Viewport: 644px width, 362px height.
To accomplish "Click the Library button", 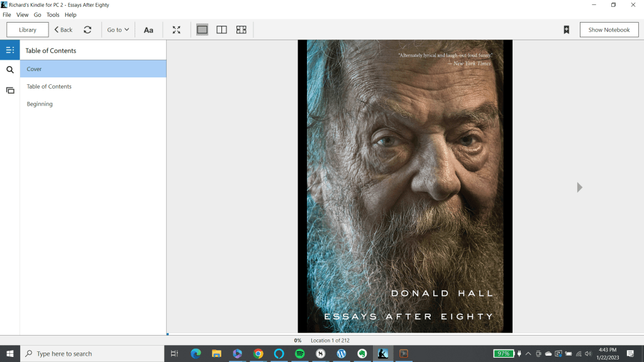I will (x=28, y=30).
